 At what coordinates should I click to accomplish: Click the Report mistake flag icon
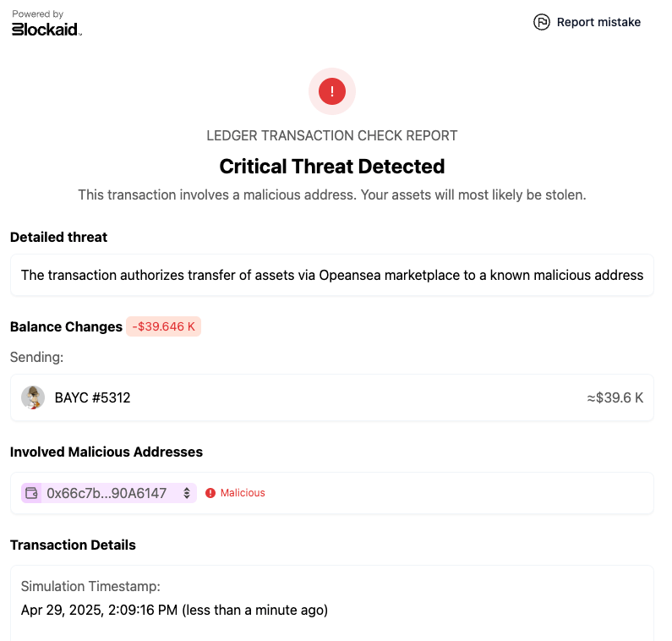point(541,22)
